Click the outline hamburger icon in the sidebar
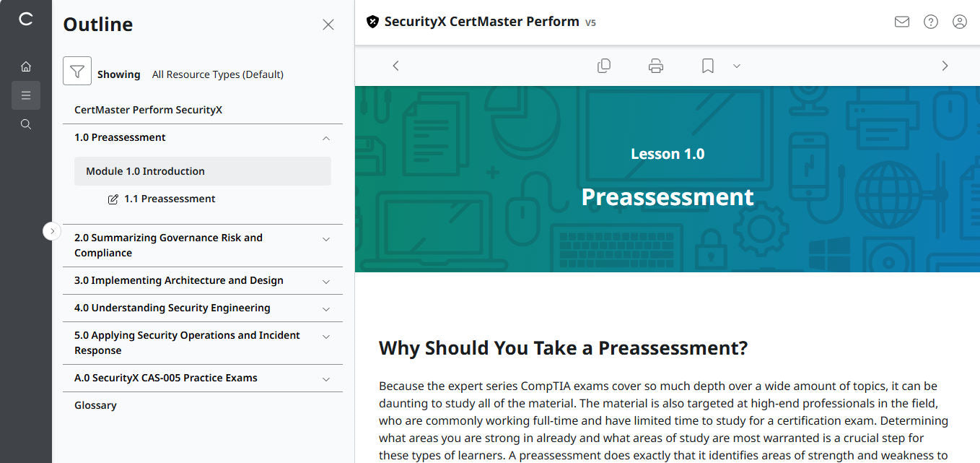Viewport: 980px width, 463px height. click(x=26, y=95)
